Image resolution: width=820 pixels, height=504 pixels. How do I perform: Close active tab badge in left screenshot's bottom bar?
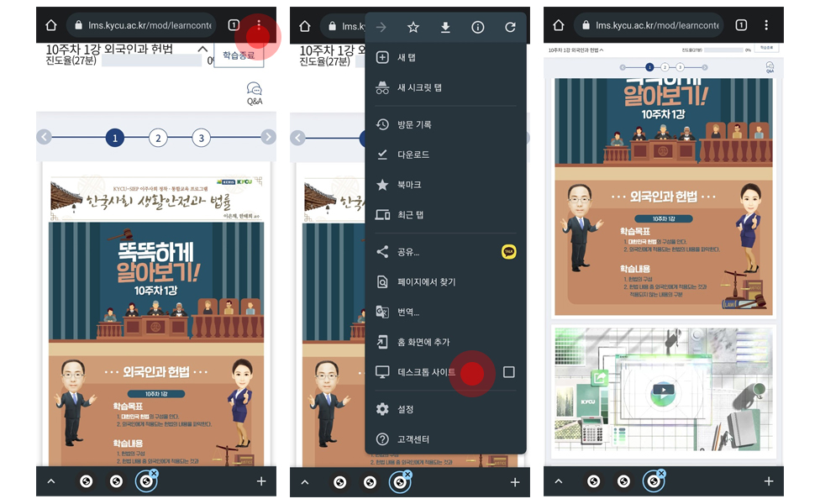click(154, 473)
